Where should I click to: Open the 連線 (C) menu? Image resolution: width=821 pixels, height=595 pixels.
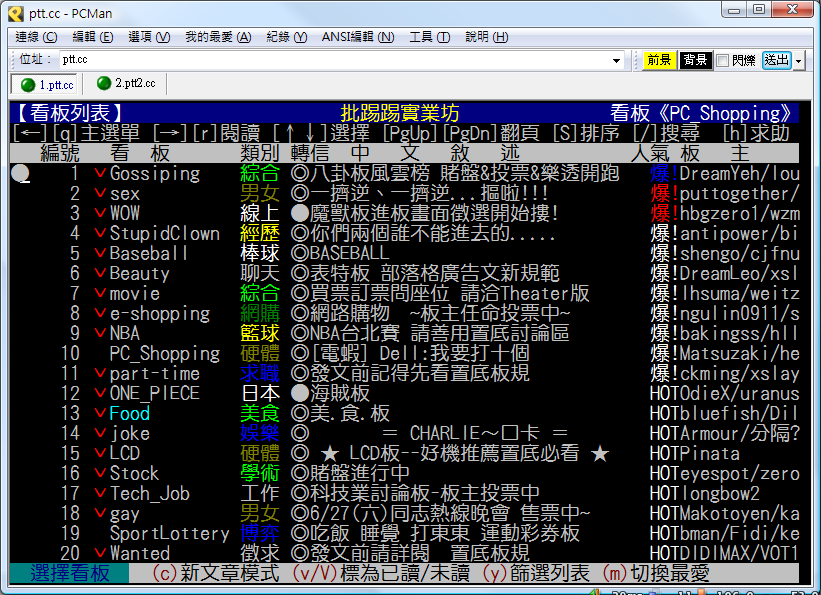click(36, 37)
